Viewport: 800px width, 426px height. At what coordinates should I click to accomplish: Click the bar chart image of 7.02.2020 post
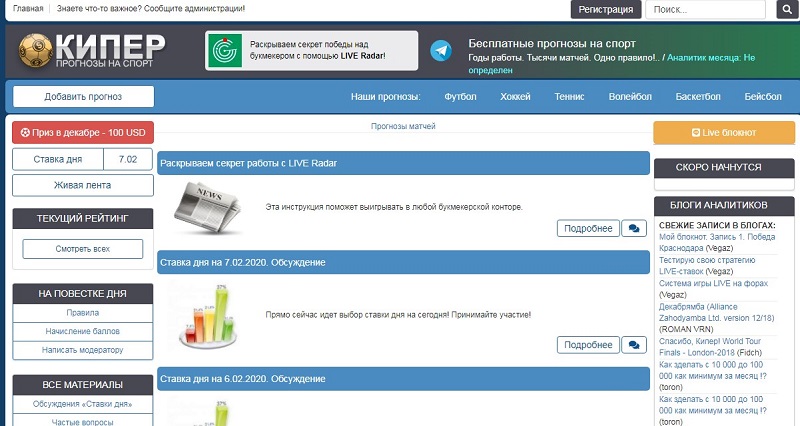pos(208,315)
